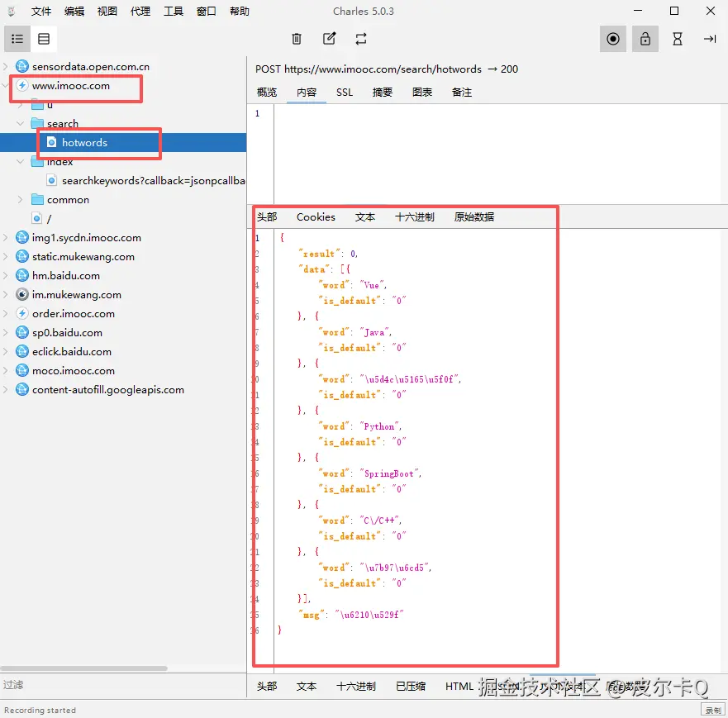Select content-autofill.googleapis.com host row
The image size is (728, 718).
[123, 390]
